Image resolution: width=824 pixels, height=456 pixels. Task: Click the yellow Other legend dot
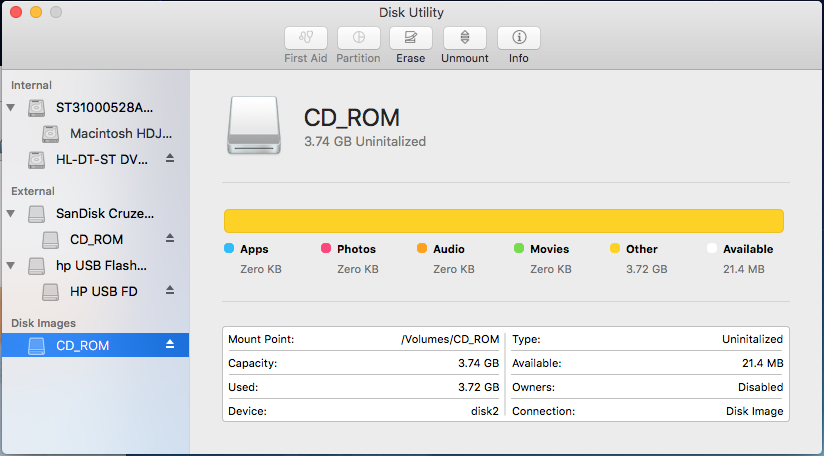click(x=615, y=249)
